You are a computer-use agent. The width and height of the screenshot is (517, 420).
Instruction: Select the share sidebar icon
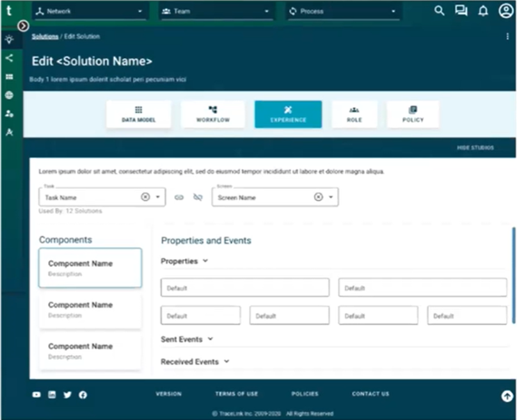pos(9,58)
